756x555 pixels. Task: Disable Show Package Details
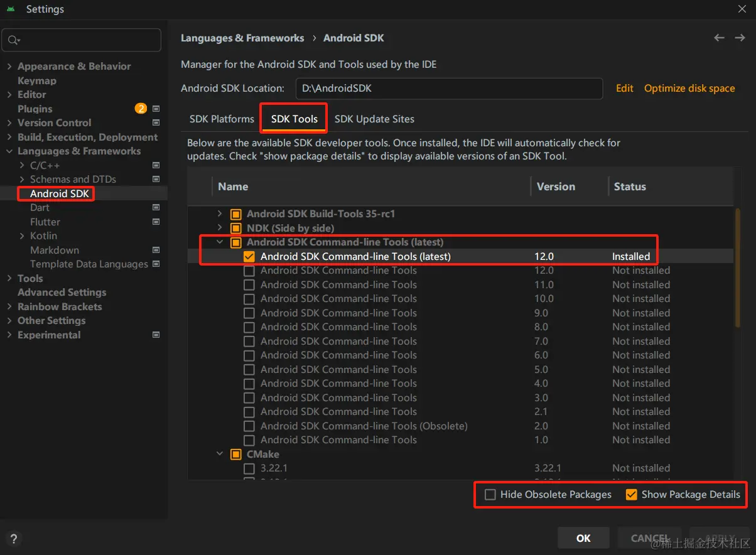(x=632, y=495)
